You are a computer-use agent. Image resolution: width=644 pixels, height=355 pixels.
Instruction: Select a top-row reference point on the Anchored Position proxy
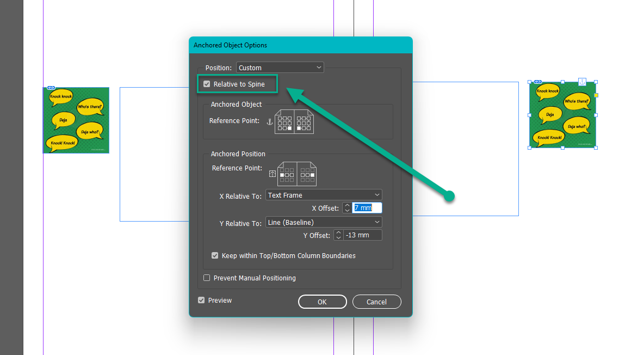[x=287, y=170]
